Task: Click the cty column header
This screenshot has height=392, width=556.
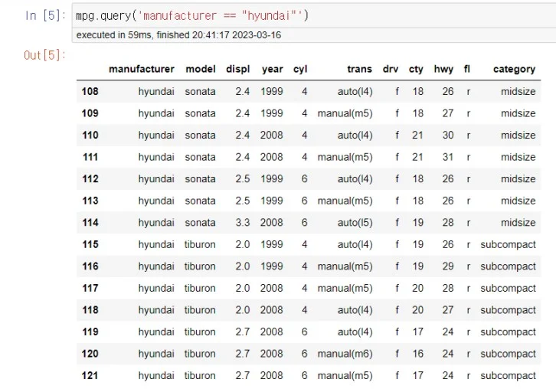Action: [416, 69]
